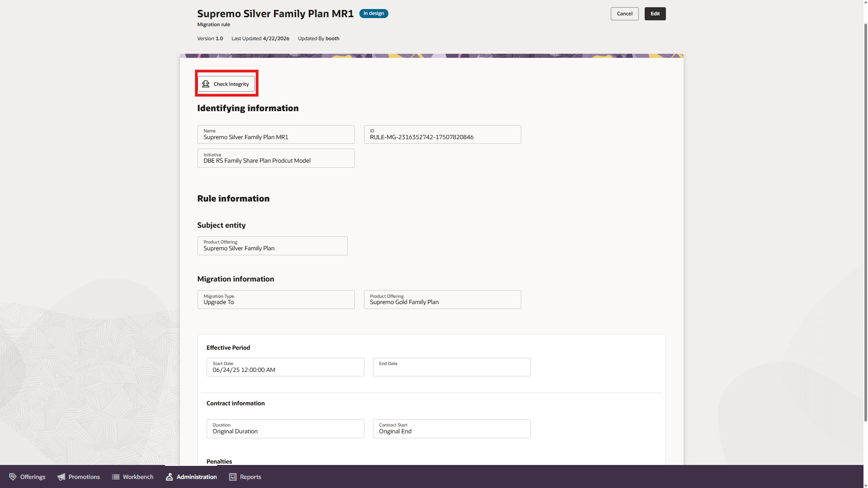The image size is (868, 488).
Task: Click the ID field
Action: coord(443,135)
